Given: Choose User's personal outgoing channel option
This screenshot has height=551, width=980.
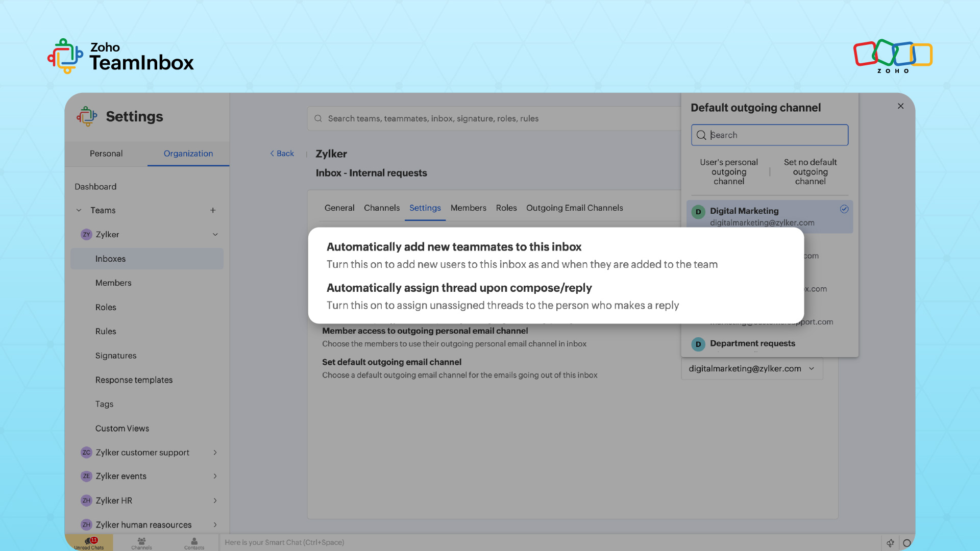Looking at the screenshot, I should pos(728,171).
